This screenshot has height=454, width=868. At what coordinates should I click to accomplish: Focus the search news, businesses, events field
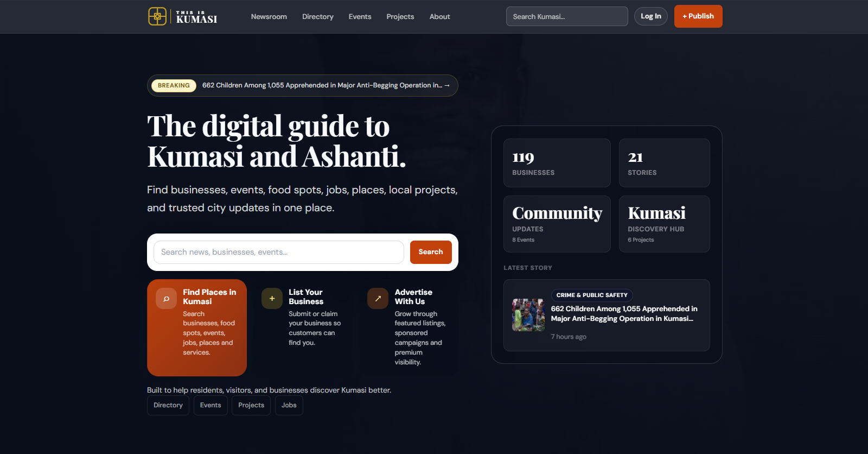tap(279, 252)
